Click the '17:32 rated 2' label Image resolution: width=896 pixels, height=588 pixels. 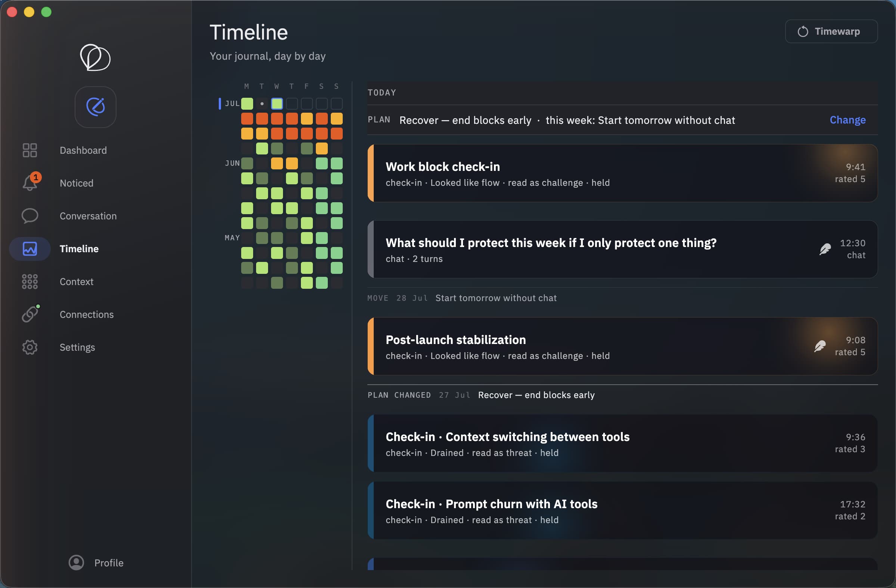pyautogui.click(x=850, y=510)
